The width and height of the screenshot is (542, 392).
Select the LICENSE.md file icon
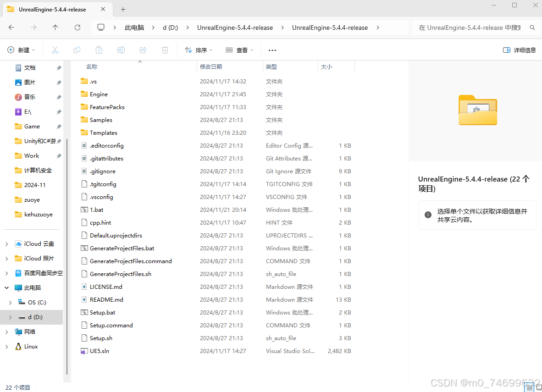[84, 287]
